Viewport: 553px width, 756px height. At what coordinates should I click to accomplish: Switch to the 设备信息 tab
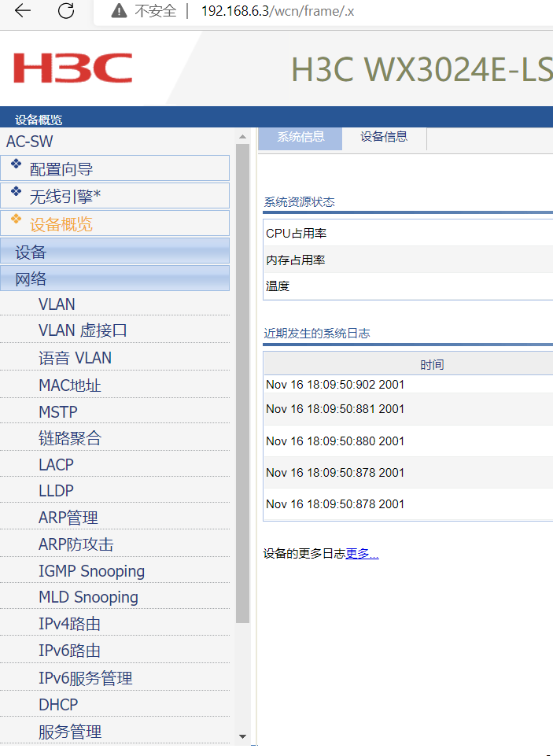[384, 138]
